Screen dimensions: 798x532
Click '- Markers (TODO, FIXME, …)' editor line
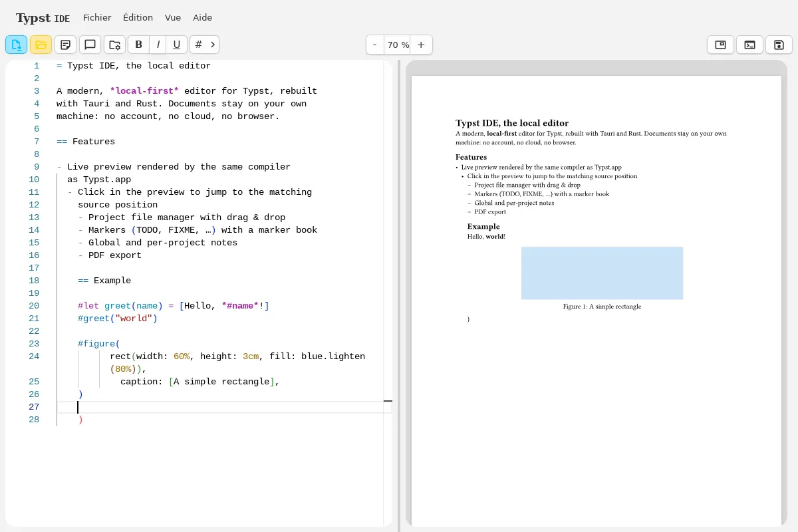[x=198, y=230]
